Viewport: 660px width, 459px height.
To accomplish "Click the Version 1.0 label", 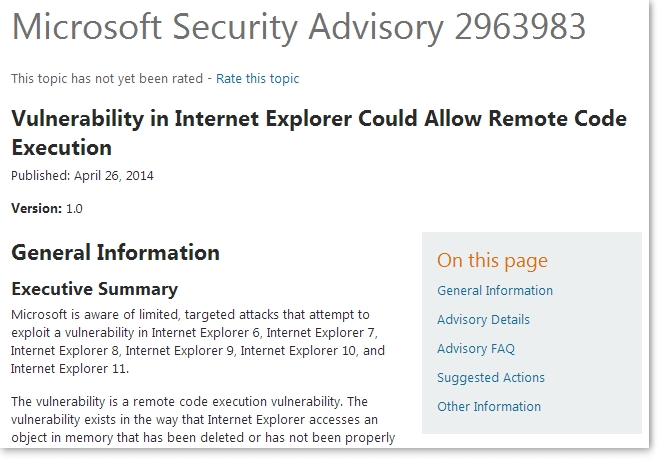I will pyautogui.click(x=47, y=208).
